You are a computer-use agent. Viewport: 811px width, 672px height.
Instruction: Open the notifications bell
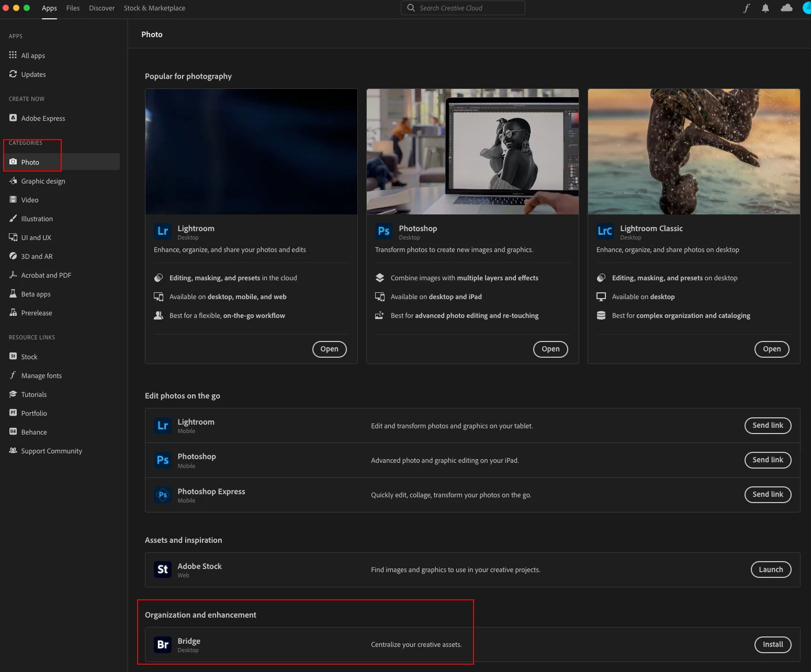coord(765,8)
